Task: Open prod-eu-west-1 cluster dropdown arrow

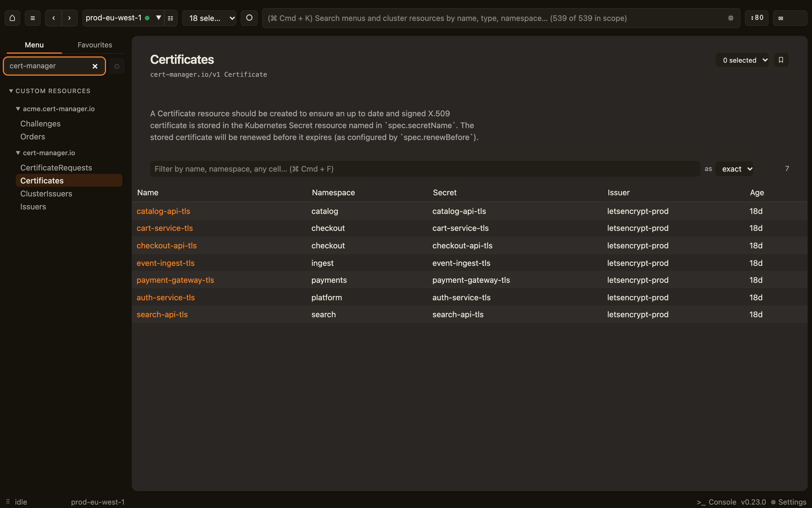Action: pyautogui.click(x=158, y=17)
